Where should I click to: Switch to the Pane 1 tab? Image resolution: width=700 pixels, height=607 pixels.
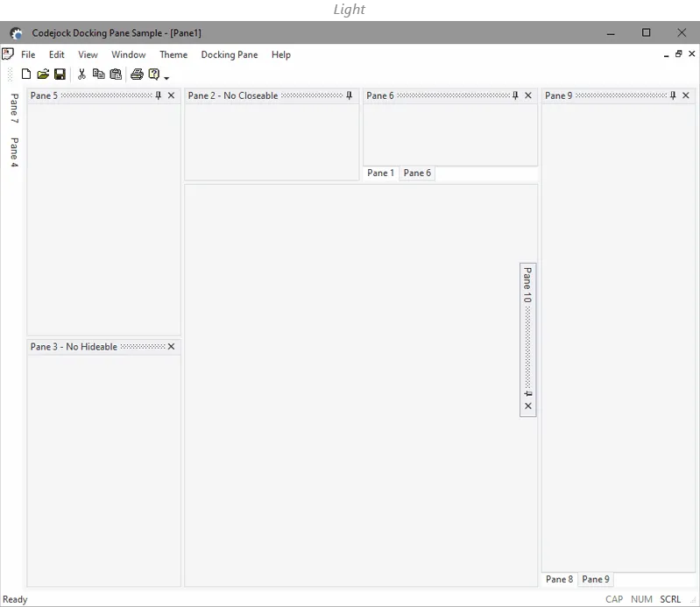click(x=380, y=173)
